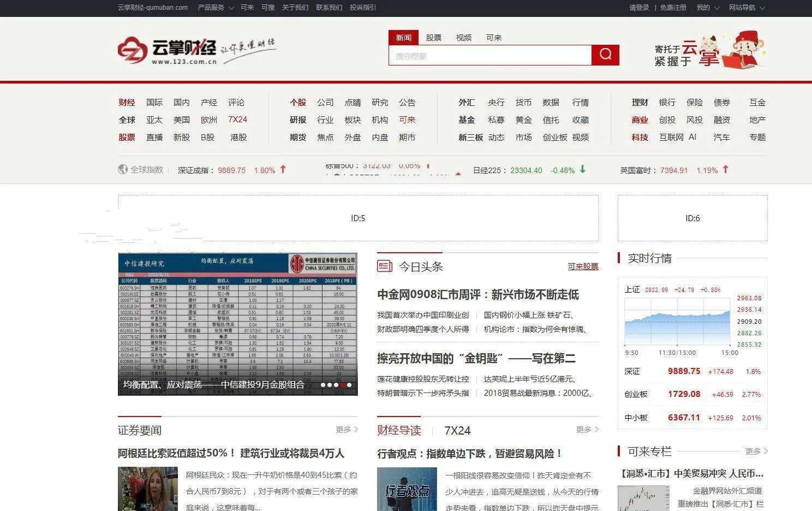Screen dimensions: 812x511
Task: Click the mascot banner image at top right
Action: point(710,50)
